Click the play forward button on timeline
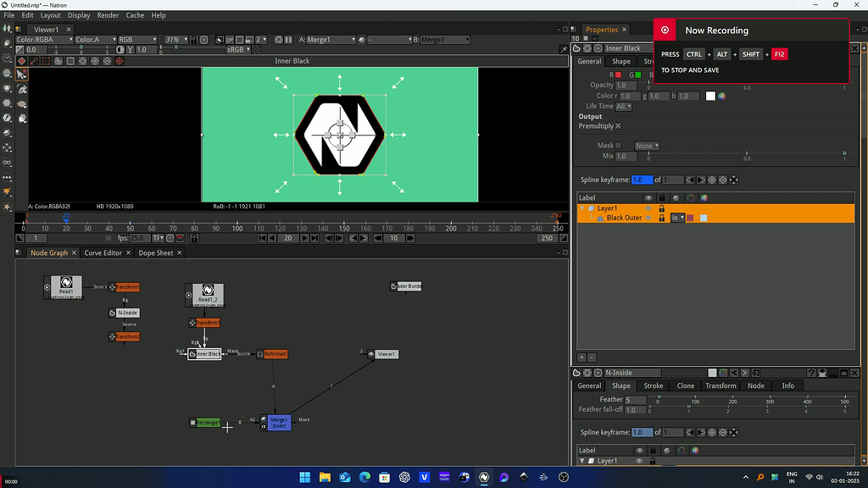 [x=304, y=238]
